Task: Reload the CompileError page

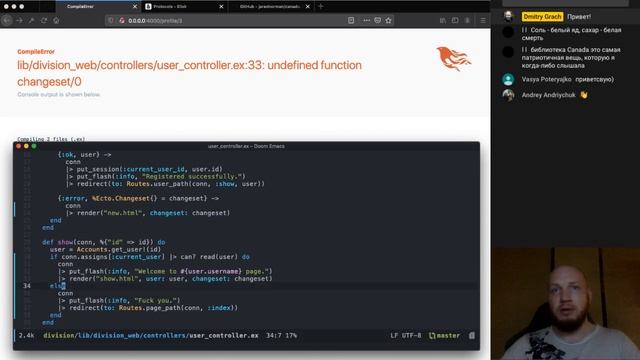Action: [x=44, y=20]
